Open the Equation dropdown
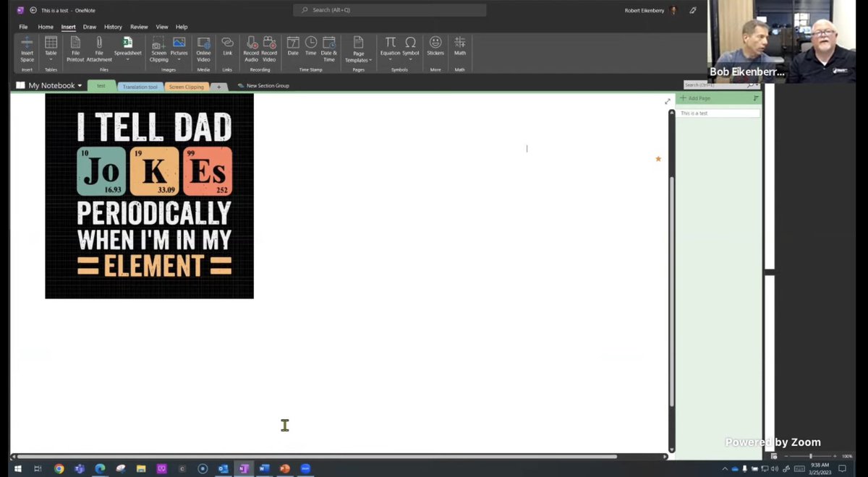868x477 pixels. (x=390, y=48)
